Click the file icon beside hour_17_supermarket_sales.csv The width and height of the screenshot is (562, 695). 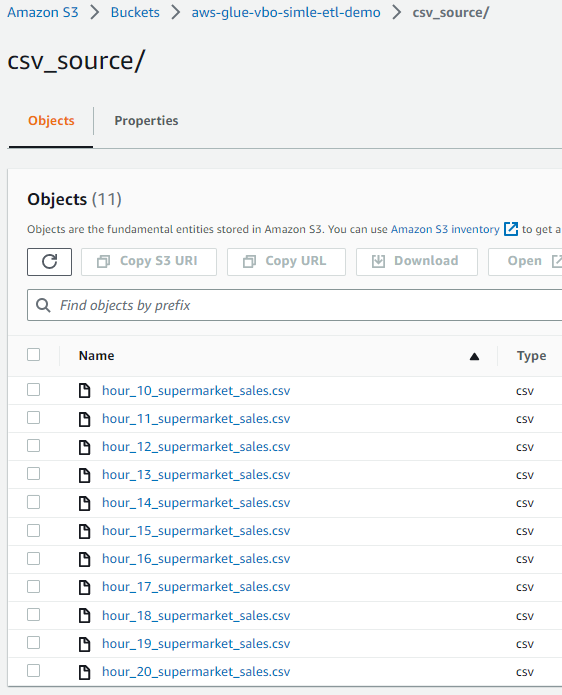84,587
